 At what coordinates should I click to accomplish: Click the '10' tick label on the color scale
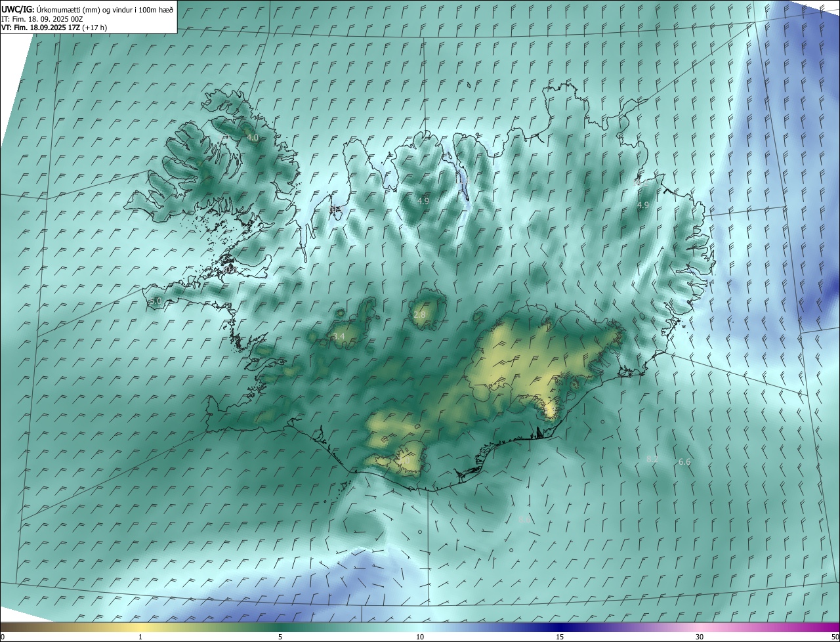click(420, 637)
